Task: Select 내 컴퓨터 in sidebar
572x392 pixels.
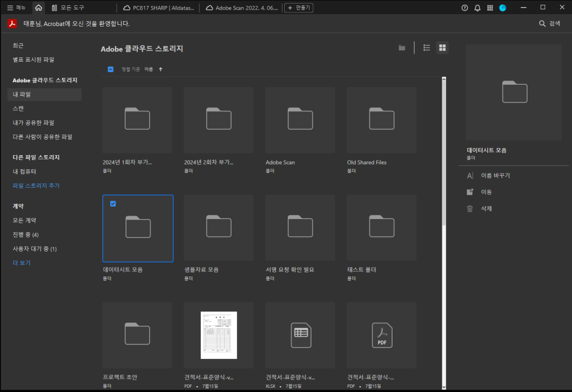Action: (24, 172)
